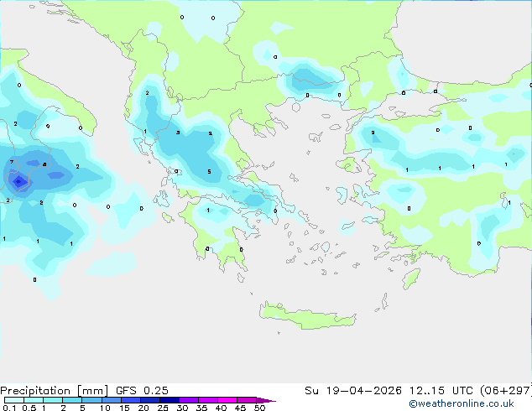The height and width of the screenshot is (411, 532).
Task: Click the dark blue precipitation maximum over southern Italy
Action: click(18, 181)
